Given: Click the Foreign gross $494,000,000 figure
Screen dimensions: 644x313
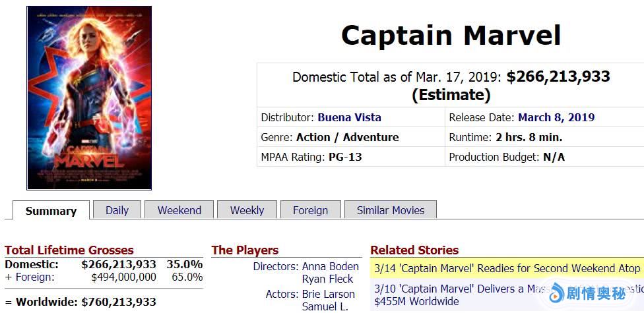Looking at the screenshot, I should pos(123,277).
